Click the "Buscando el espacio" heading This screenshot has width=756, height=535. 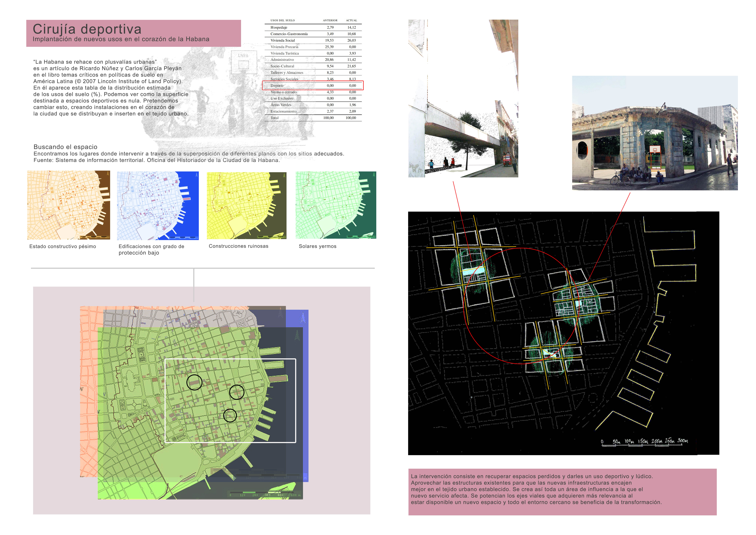66,147
